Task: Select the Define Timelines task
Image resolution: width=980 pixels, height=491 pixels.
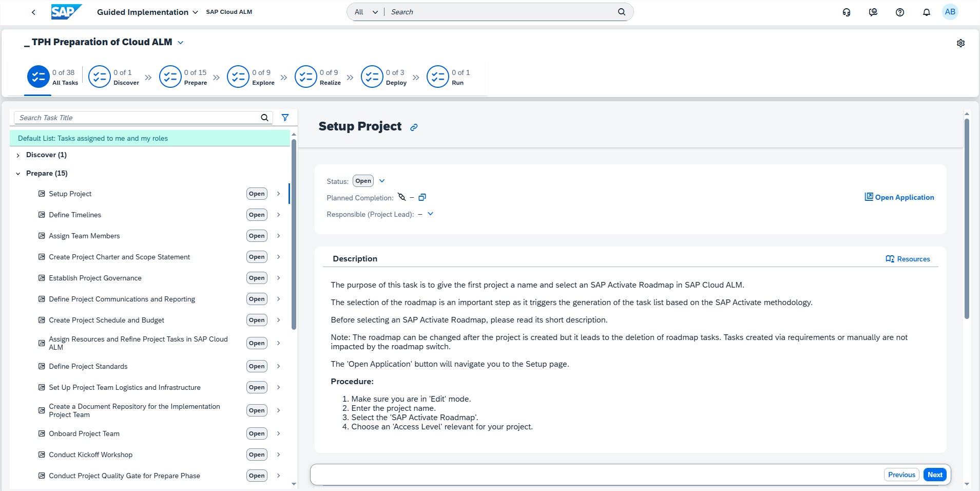Action: tap(75, 215)
